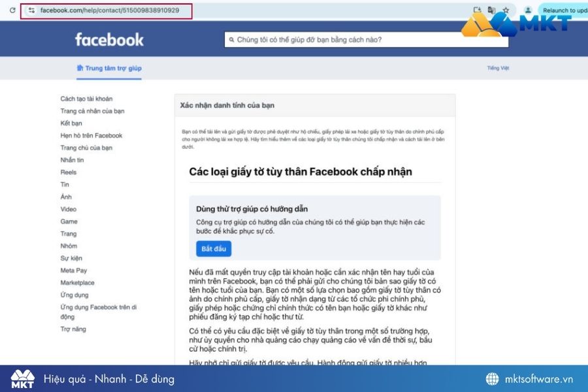Change language via Tiếng Việt link
Viewport: 588px width, 392px height.
[498, 68]
